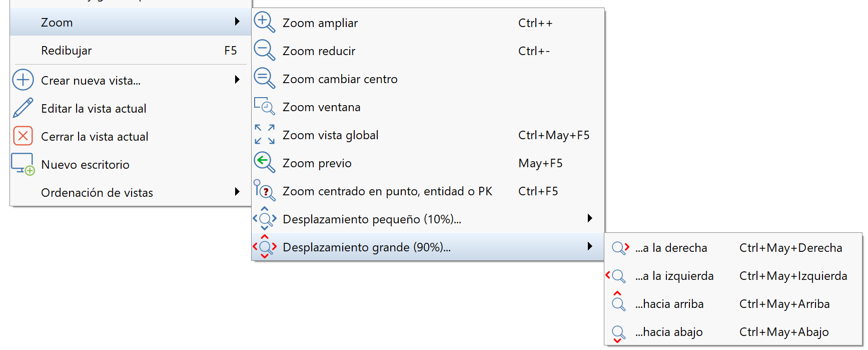Click the hacia abajo displacement option

pyautogui.click(x=669, y=332)
